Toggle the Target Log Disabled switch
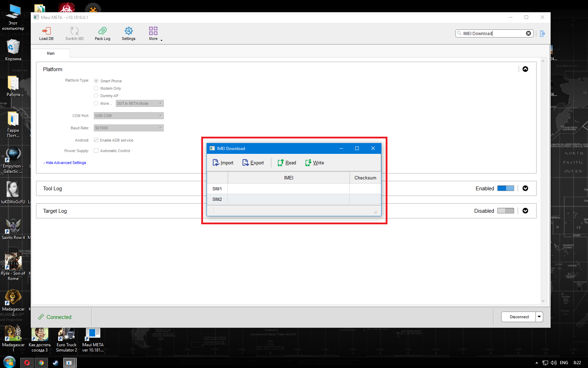Viewport: 588px width, 368px height. coord(506,211)
